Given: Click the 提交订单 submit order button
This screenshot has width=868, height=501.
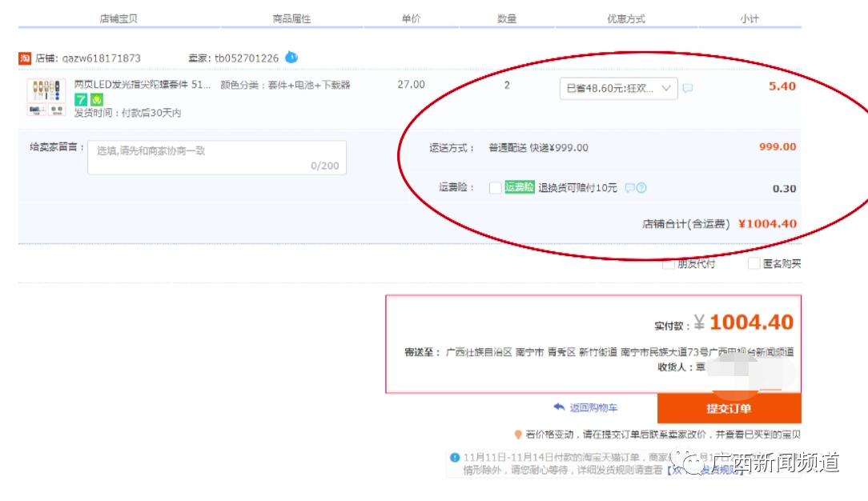Looking at the screenshot, I should 728,407.
